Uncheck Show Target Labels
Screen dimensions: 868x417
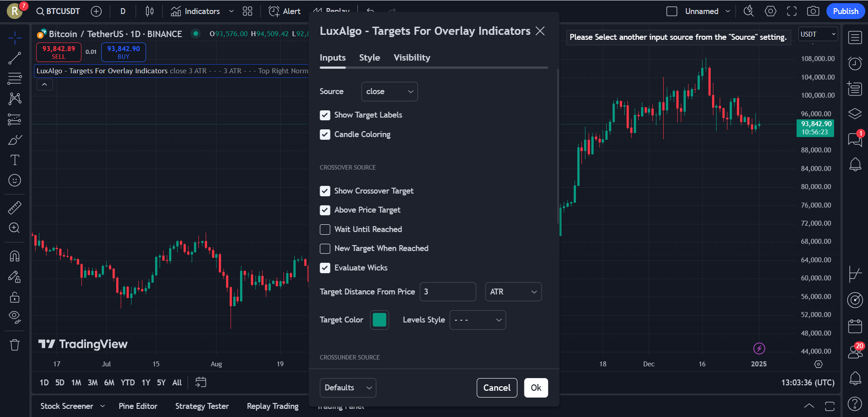point(325,115)
